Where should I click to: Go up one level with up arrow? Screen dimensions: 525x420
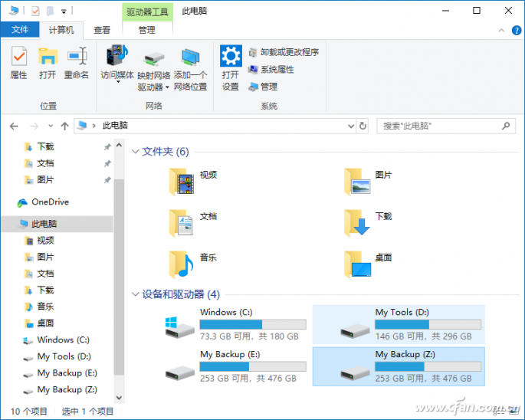(65, 126)
